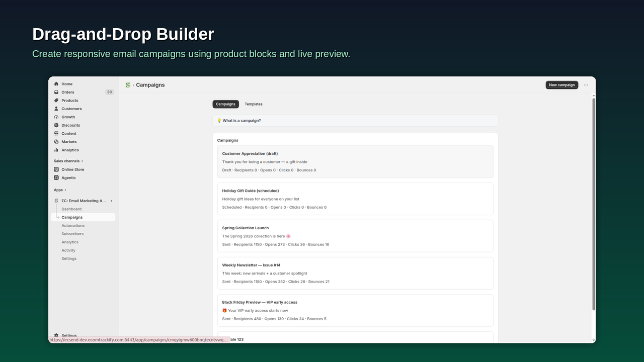644x362 pixels.
Task: Go to Home in the sidebar
Action: (67, 84)
